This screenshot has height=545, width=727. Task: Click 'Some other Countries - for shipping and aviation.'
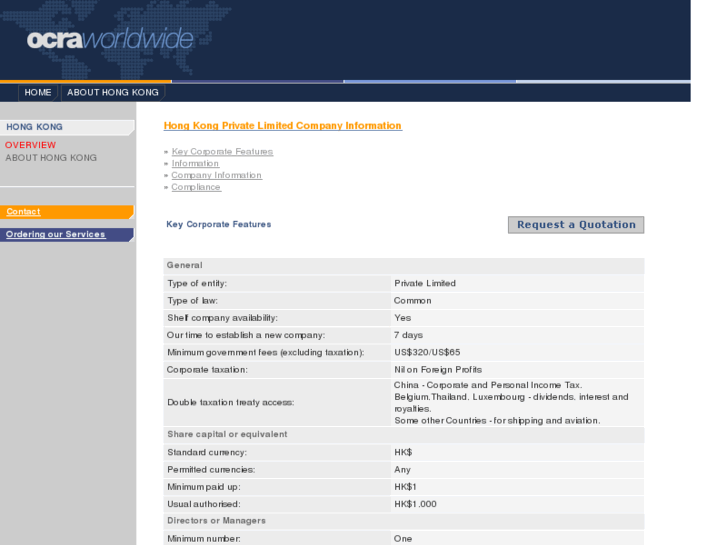[497, 421]
